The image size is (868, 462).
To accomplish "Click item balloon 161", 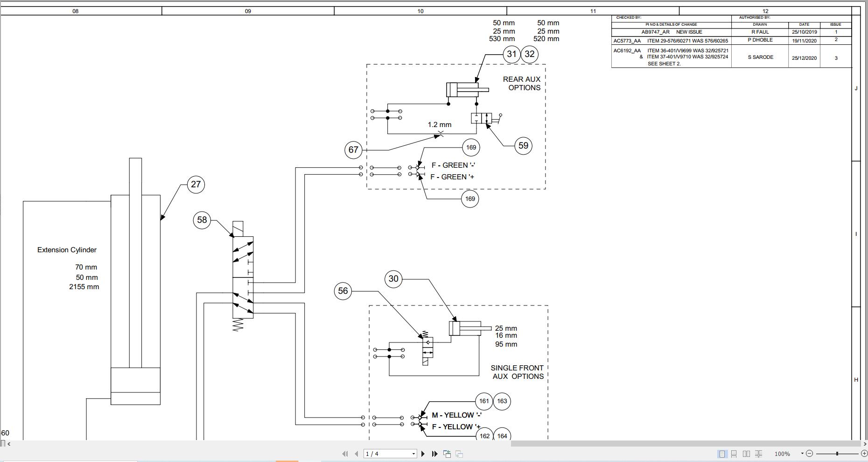I will [x=484, y=401].
